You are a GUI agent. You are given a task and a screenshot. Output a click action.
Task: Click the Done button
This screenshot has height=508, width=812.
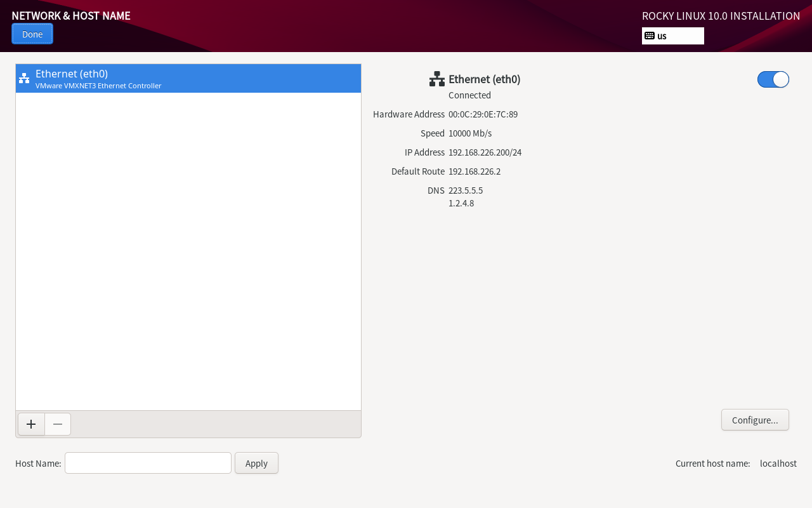(32, 34)
